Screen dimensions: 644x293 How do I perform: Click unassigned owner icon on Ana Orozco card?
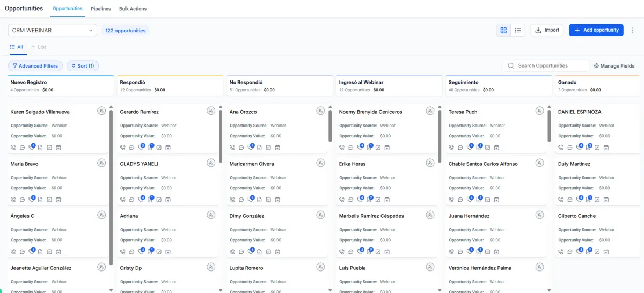coord(320,111)
